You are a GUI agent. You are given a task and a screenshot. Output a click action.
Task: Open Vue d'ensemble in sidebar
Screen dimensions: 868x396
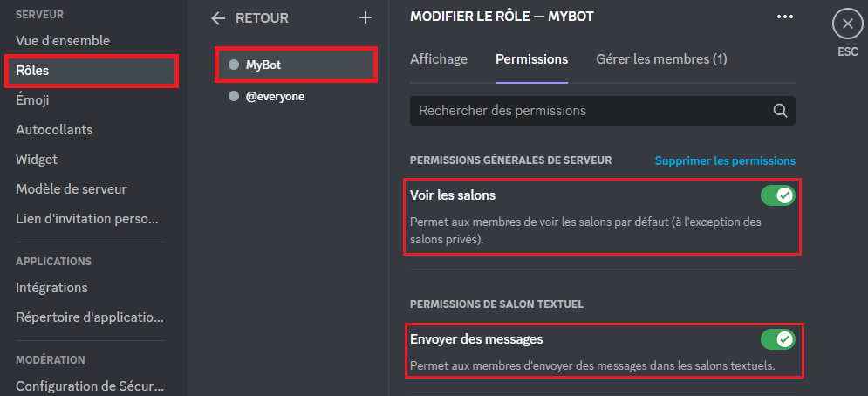[63, 41]
